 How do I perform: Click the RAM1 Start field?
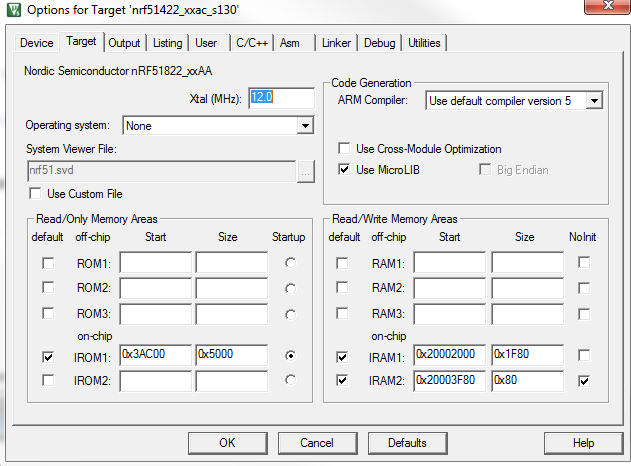(450, 262)
